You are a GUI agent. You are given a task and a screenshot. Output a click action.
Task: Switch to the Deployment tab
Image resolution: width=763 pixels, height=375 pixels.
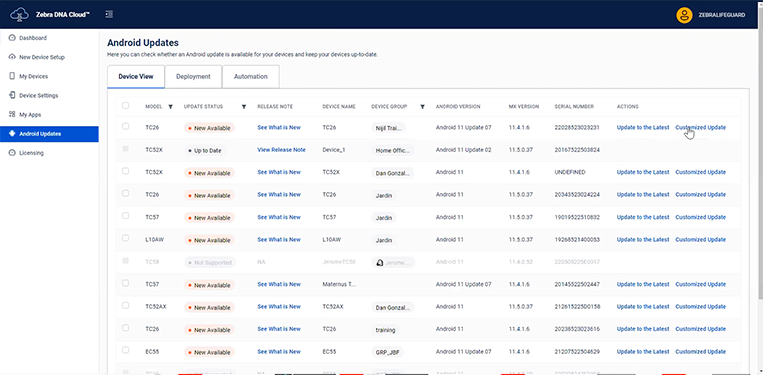(193, 76)
